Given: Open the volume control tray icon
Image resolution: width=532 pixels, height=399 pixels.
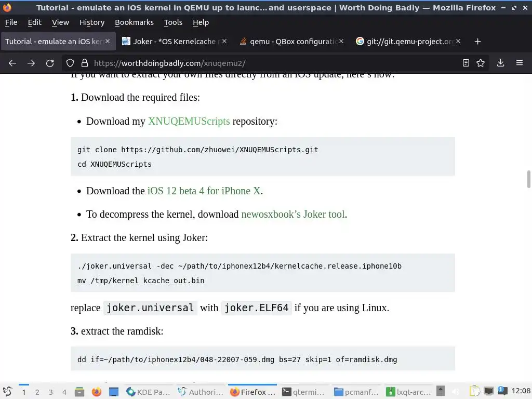Looking at the screenshot, I should pos(457,392).
